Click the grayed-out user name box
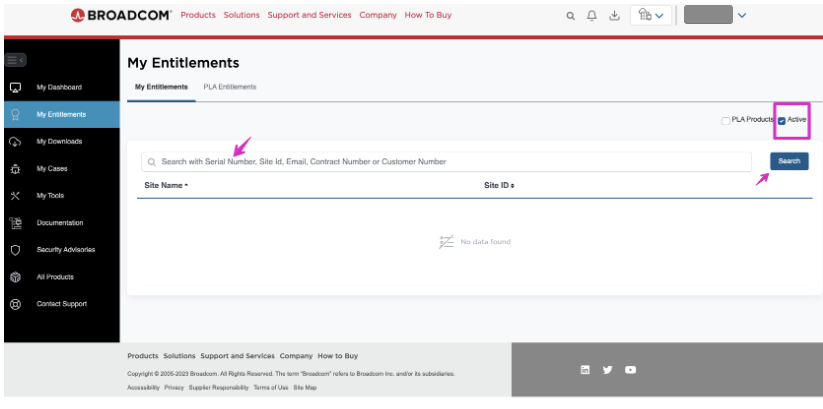The height and width of the screenshot is (409, 823). click(x=708, y=15)
